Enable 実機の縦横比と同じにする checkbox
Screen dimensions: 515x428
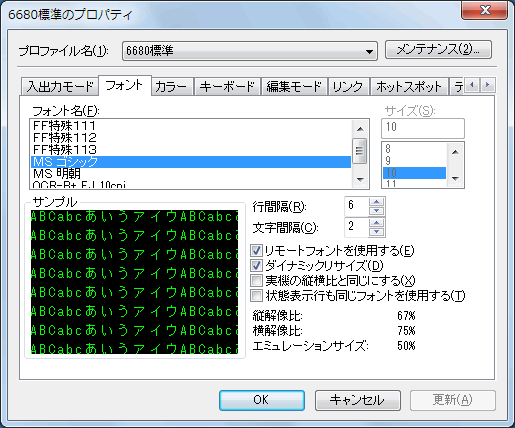click(256, 281)
